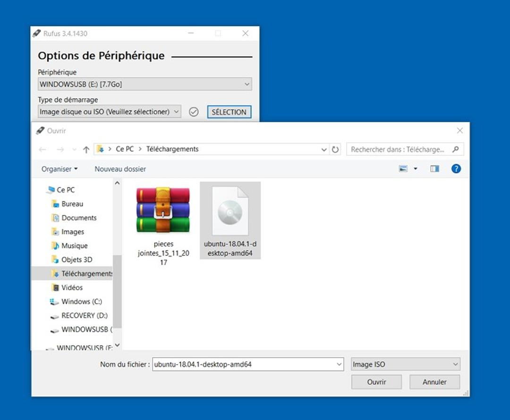Open the blue help question mark icon
This screenshot has width=510, height=420.
pos(456,169)
